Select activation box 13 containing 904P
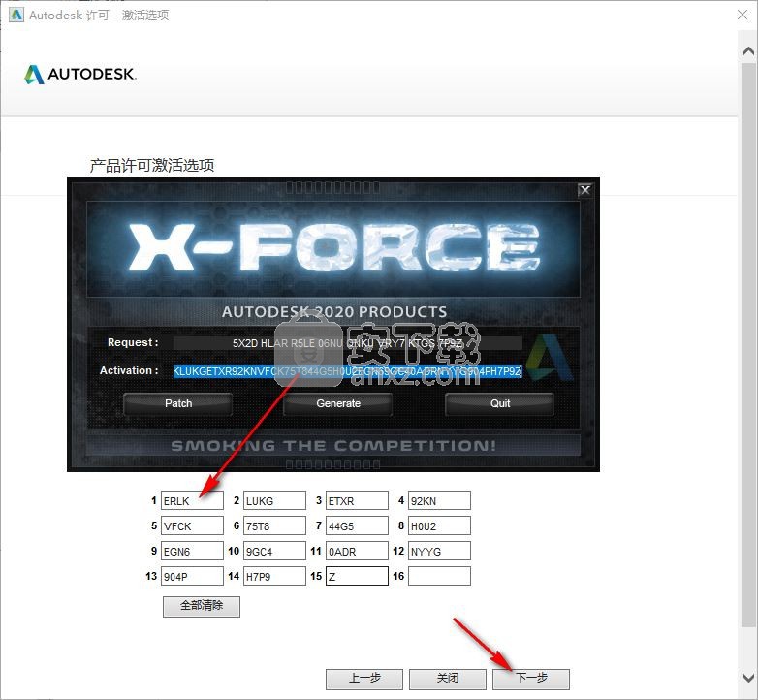758x700 pixels. pyautogui.click(x=192, y=576)
